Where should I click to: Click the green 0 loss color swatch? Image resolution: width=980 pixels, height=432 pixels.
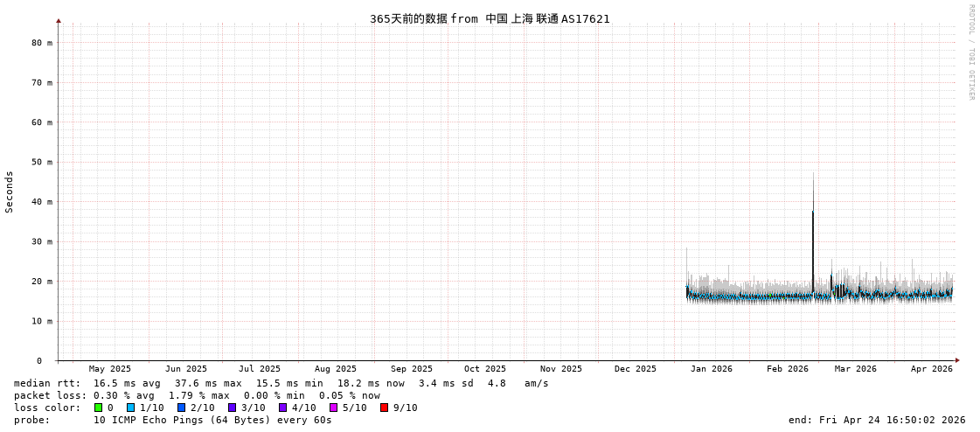(98, 408)
